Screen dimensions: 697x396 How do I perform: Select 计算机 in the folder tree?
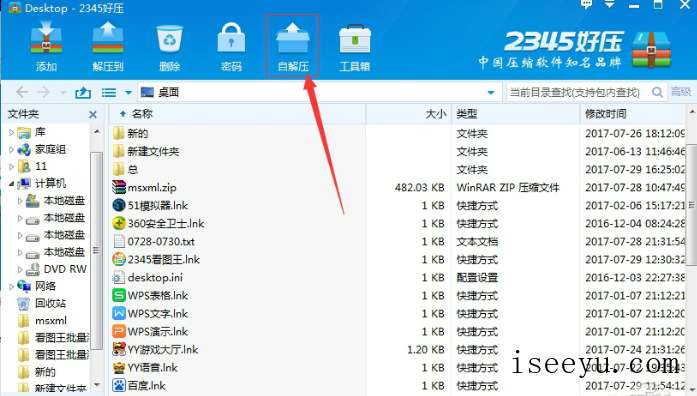click(50, 184)
